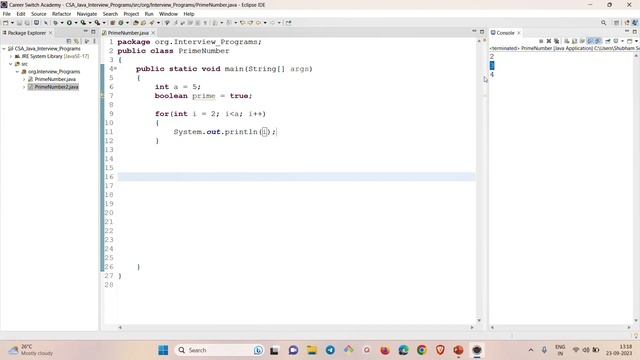
Task: Open Package Explorer View Menu icon
Action: tap(94, 41)
